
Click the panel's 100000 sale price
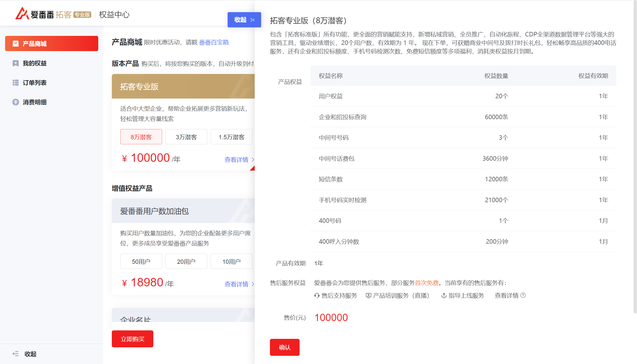pos(331,317)
